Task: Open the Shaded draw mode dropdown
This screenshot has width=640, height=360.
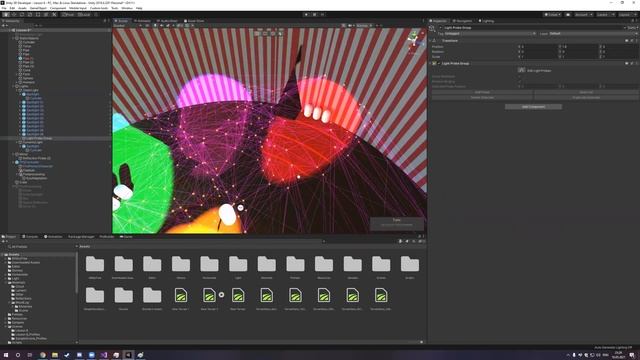Action: [x=127, y=25]
